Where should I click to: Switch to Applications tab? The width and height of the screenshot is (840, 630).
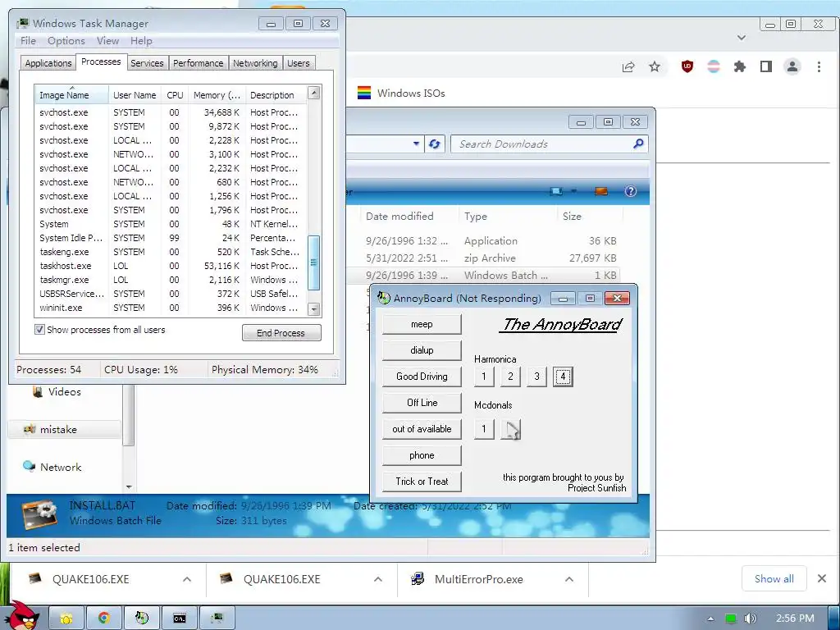(x=48, y=63)
